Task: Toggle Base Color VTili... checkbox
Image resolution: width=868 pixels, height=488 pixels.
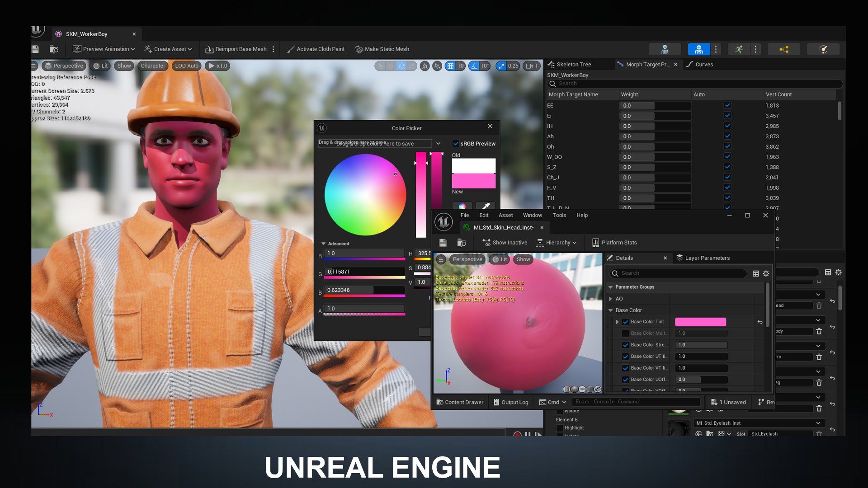Action: point(626,368)
